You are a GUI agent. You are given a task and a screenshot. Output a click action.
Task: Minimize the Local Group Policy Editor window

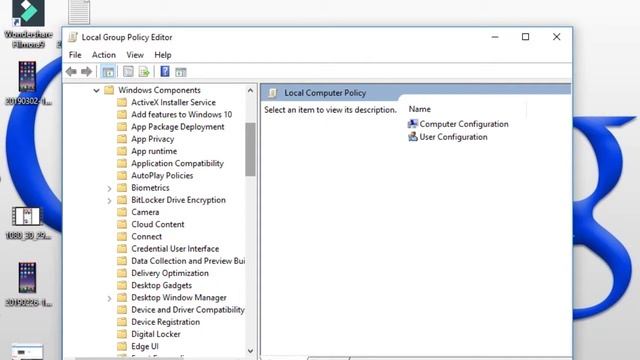point(495,37)
